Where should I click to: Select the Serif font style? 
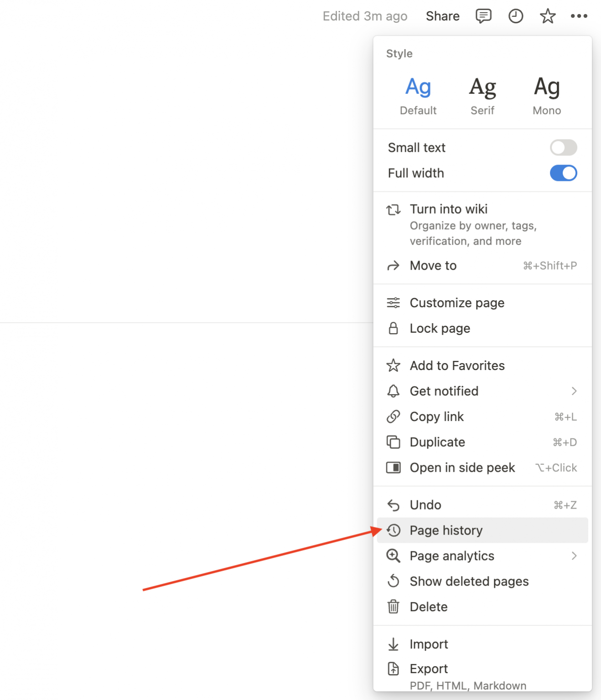(x=482, y=96)
